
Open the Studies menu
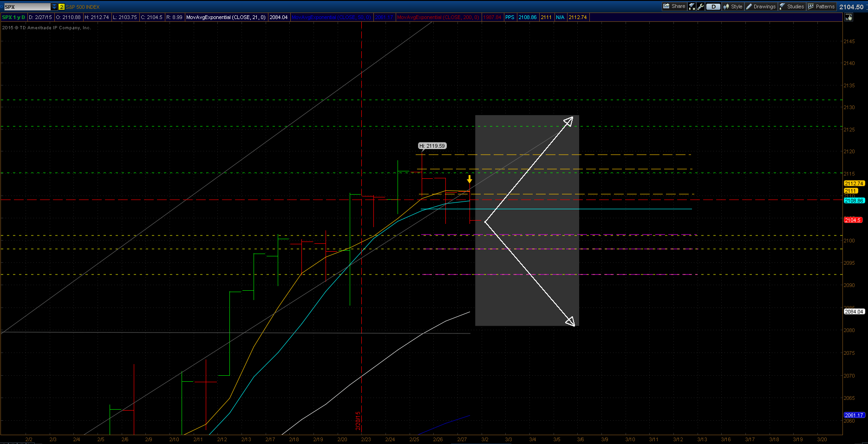(x=792, y=7)
